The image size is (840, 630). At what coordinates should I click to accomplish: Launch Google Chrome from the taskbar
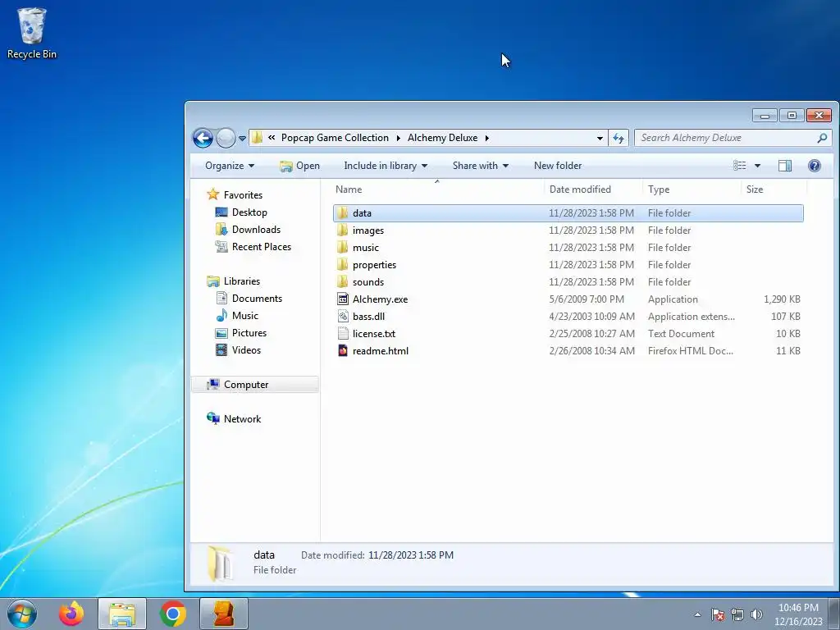(x=172, y=614)
